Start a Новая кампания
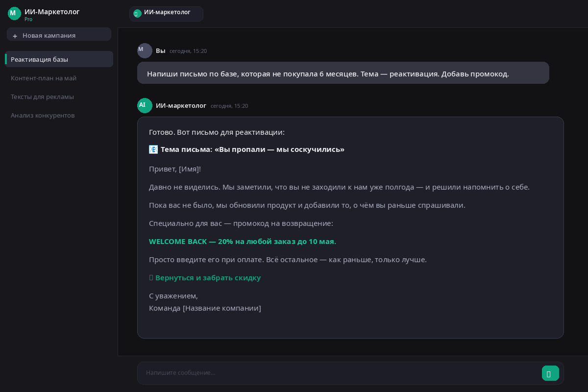Image resolution: width=588 pixels, height=392 pixels. [59, 34]
